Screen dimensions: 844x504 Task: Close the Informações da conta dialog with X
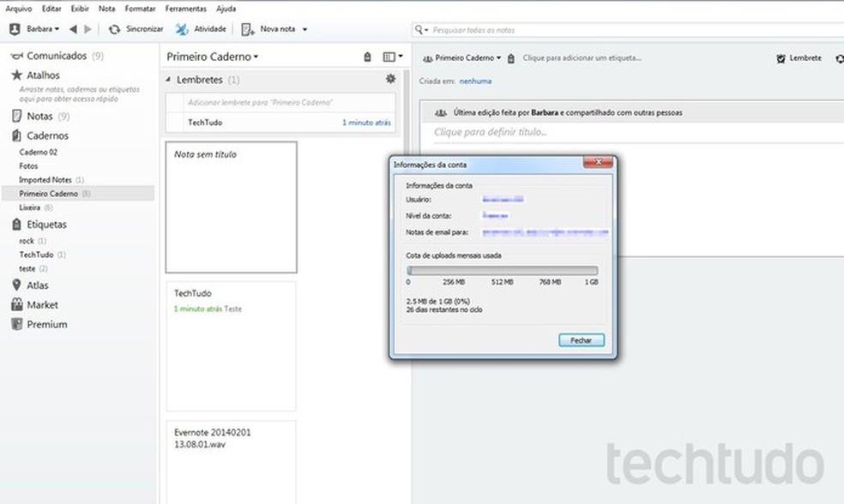(x=598, y=162)
